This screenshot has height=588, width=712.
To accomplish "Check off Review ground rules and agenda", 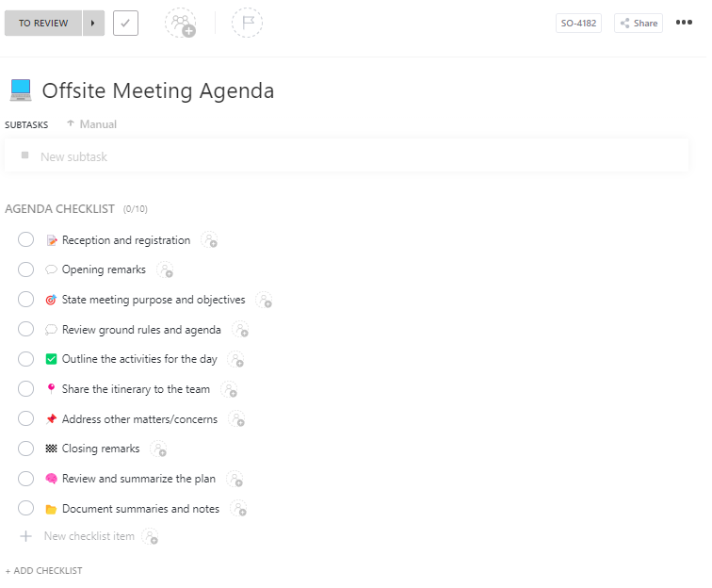I will point(25,329).
